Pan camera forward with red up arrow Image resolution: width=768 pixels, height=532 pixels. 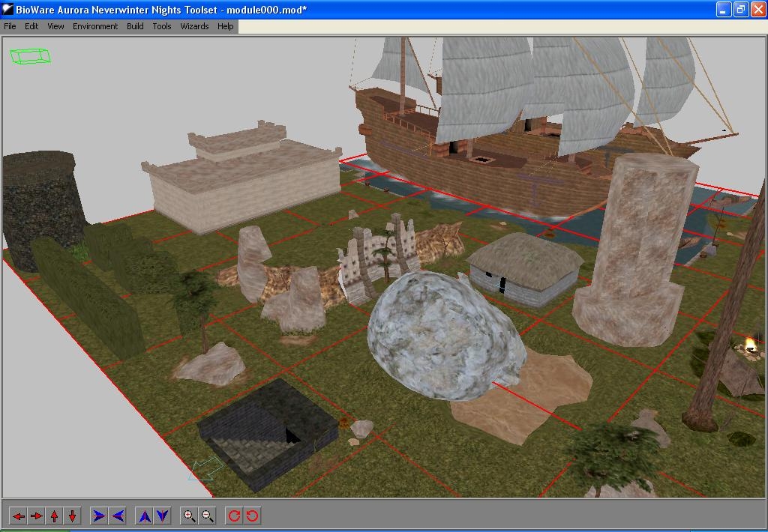tap(55, 516)
